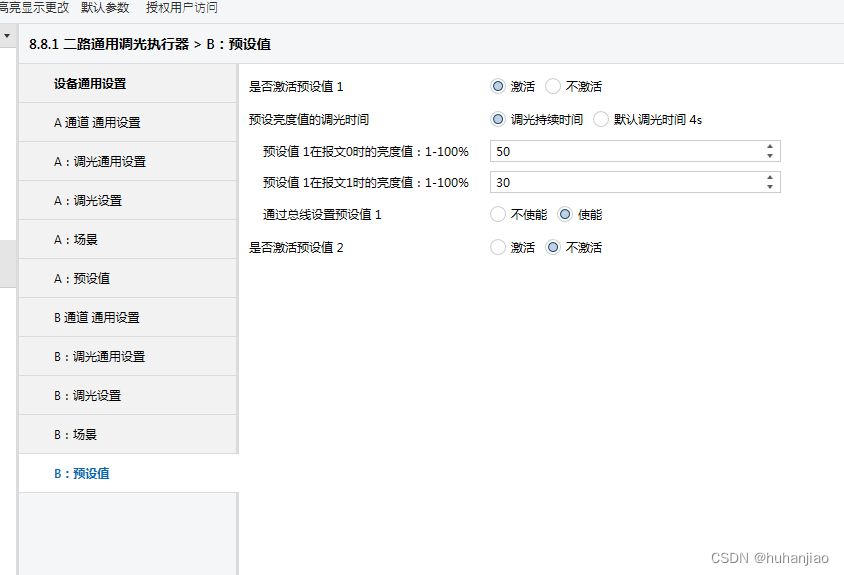Switch to A：调光通用设置 tab

point(99,162)
